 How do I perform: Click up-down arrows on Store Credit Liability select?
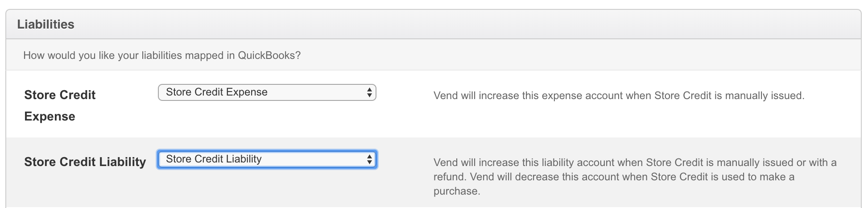pos(369,159)
